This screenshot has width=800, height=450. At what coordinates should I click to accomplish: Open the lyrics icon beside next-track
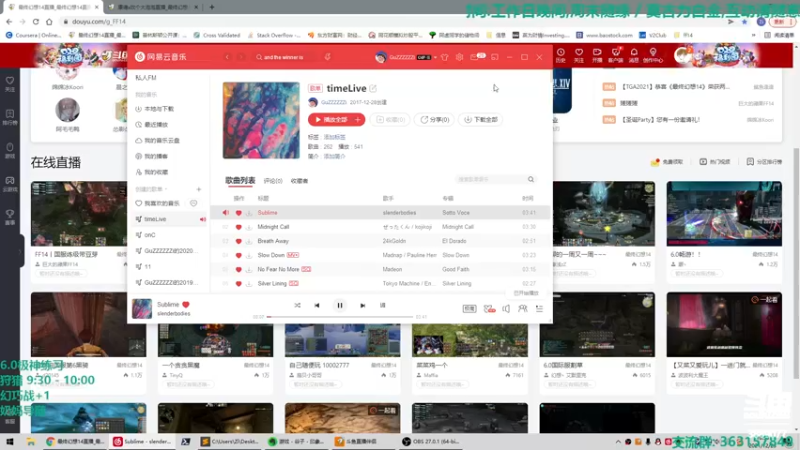pos(383,305)
